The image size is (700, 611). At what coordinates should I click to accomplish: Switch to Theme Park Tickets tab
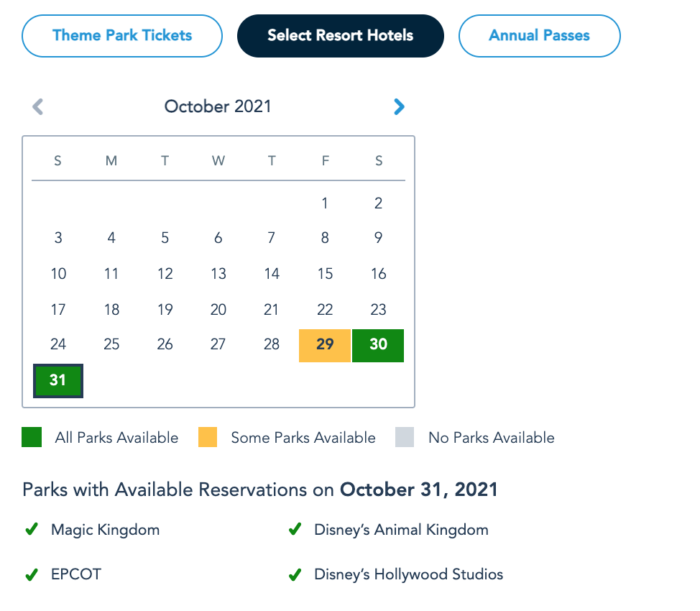(122, 35)
